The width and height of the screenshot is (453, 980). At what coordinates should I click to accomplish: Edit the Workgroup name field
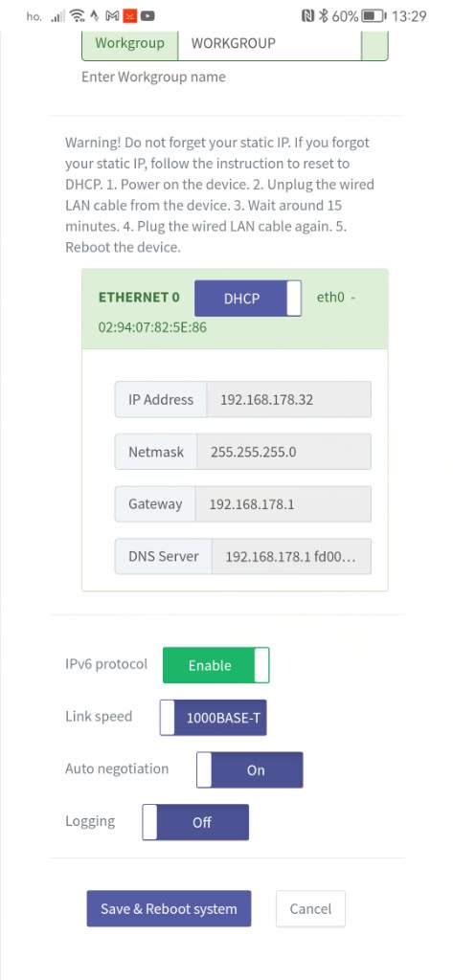pos(269,43)
